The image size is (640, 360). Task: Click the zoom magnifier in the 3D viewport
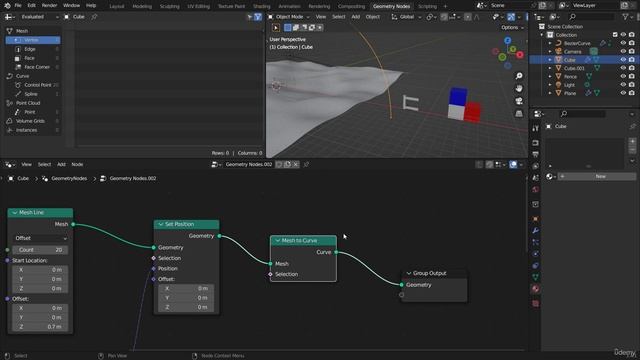[519, 76]
